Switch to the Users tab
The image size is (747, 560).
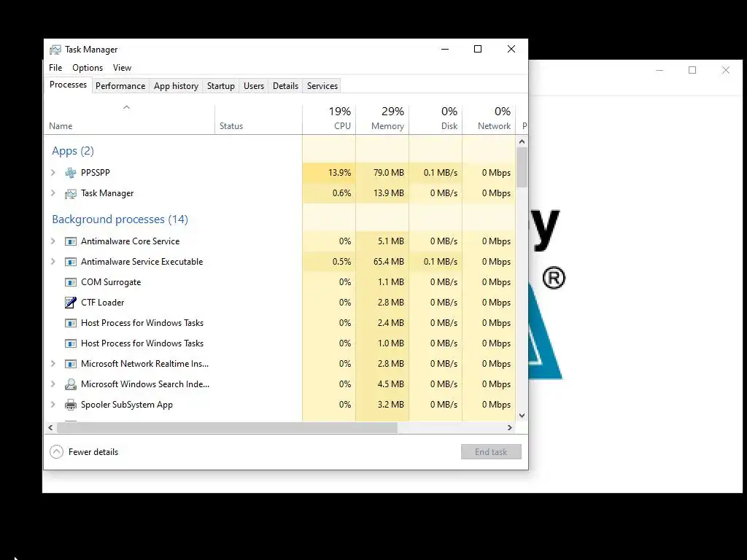coord(253,86)
